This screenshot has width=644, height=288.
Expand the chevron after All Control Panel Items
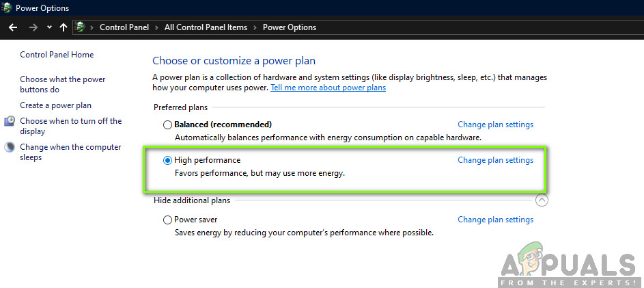click(x=257, y=27)
